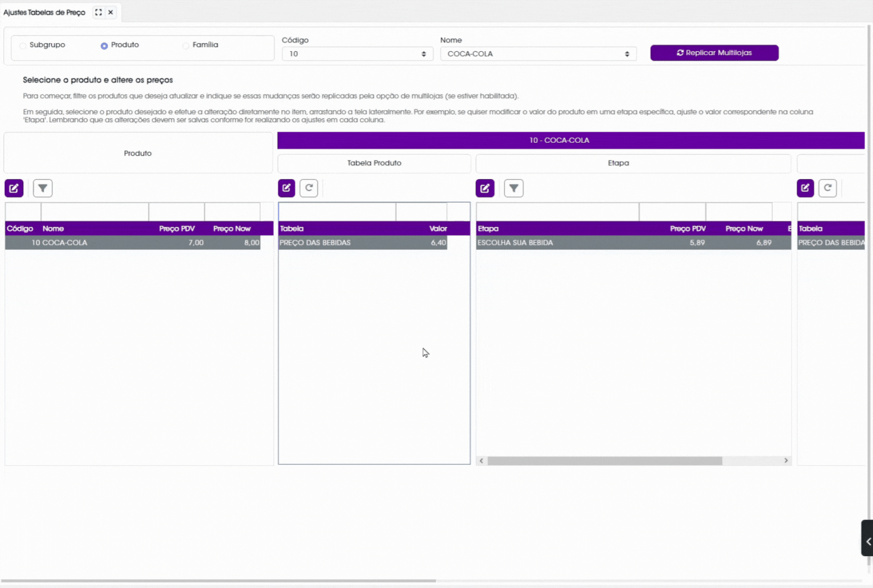The image size is (873, 588).
Task: Sort by Valor column header
Action: point(422,229)
